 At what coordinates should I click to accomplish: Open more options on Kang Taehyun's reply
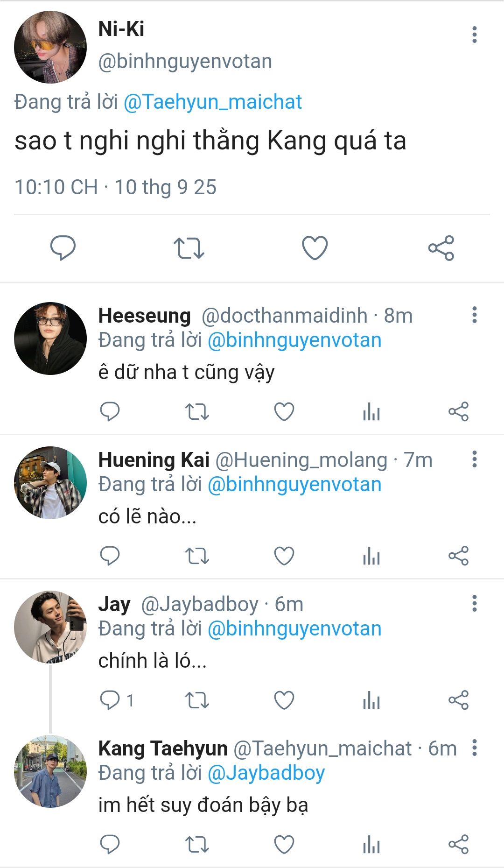click(x=474, y=748)
